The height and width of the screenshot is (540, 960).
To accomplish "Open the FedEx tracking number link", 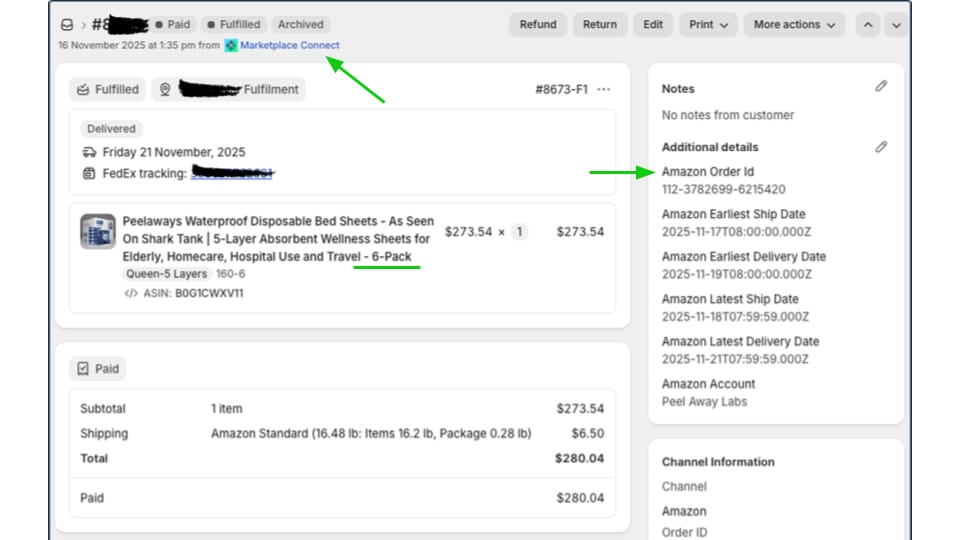I will [x=231, y=173].
